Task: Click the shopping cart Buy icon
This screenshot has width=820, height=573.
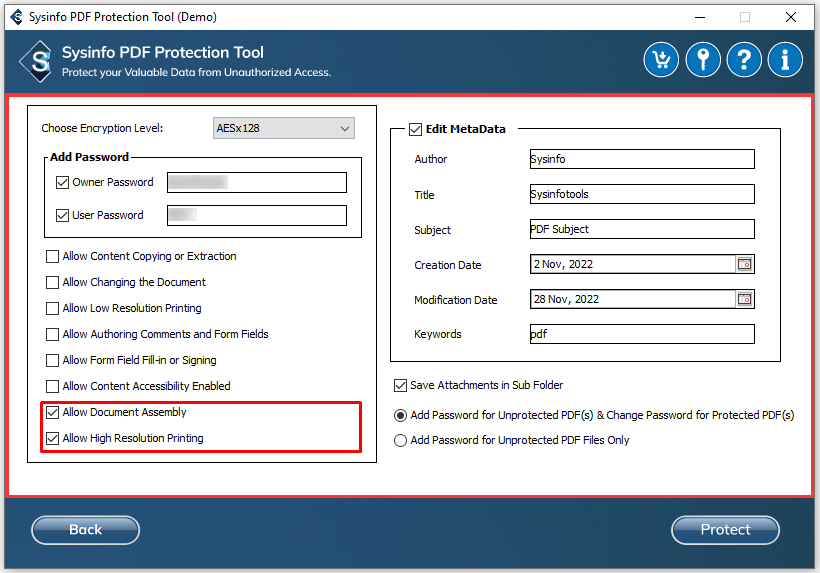Action: coord(661,60)
